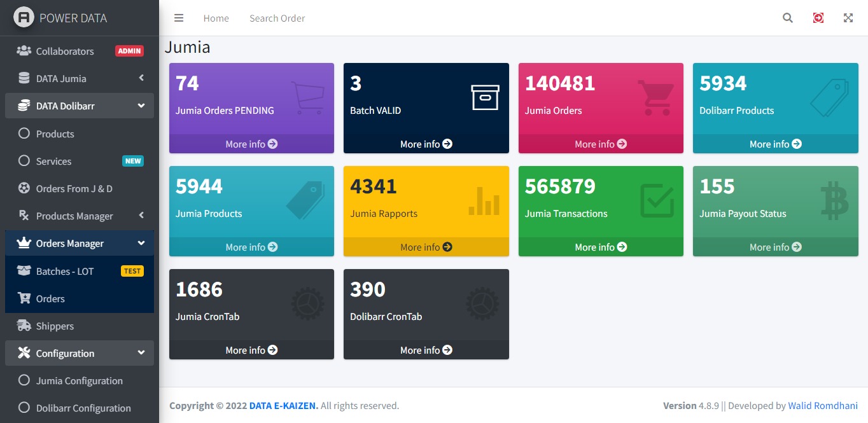
Task: Follow the DATA E-KAIZEN footer link
Action: [x=283, y=405]
